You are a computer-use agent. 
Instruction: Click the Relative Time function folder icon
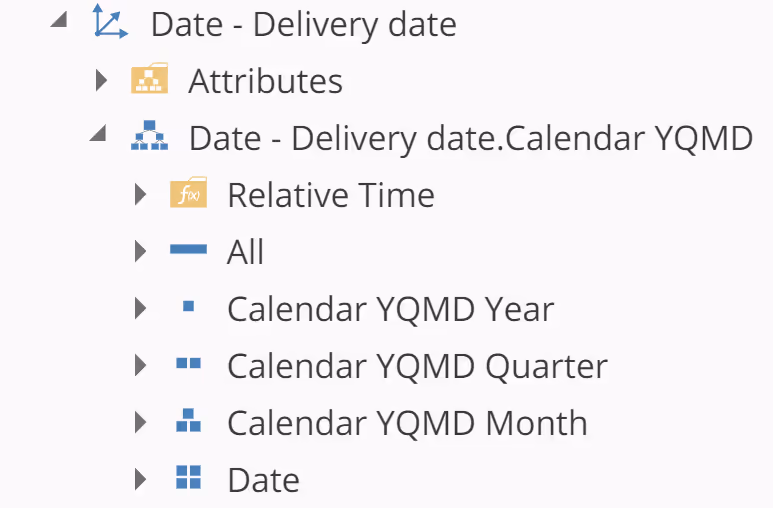188,194
